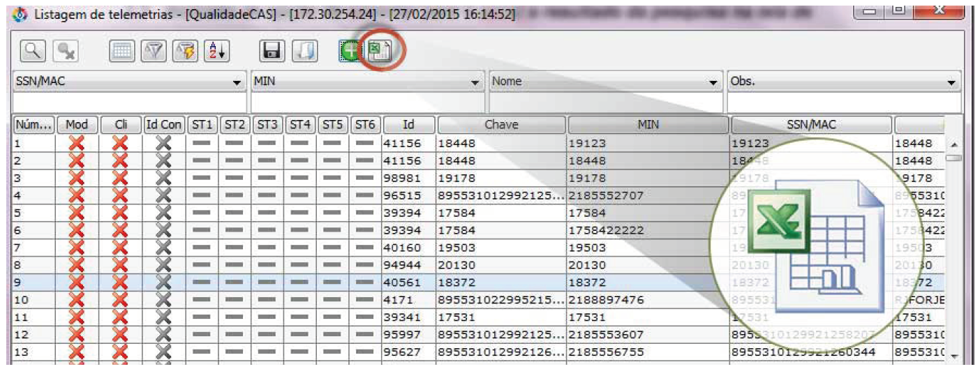The image size is (980, 376).
Task: Select MIN cell 2188897476
Action: click(x=648, y=300)
